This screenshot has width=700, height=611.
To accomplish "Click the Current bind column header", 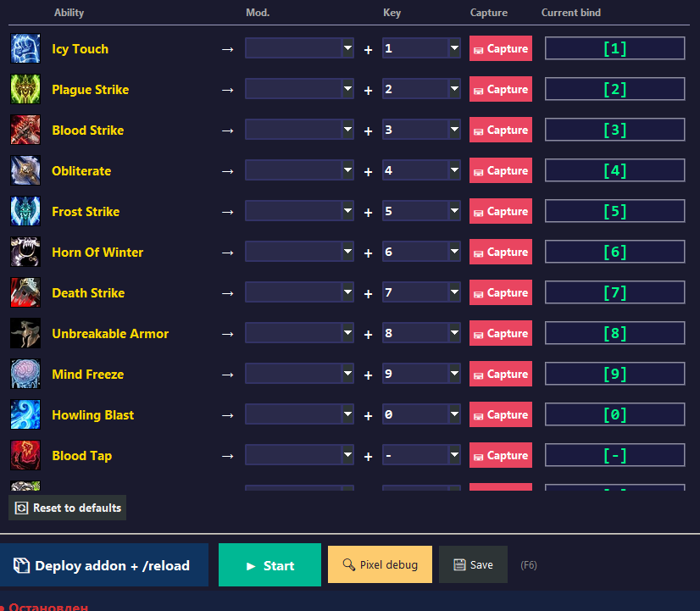I will point(571,13).
